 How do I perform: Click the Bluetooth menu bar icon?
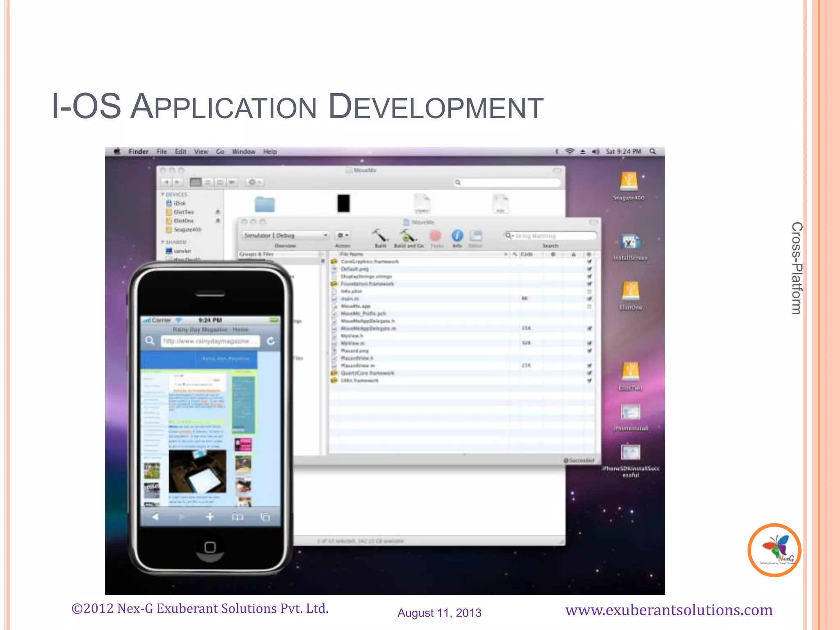click(557, 151)
